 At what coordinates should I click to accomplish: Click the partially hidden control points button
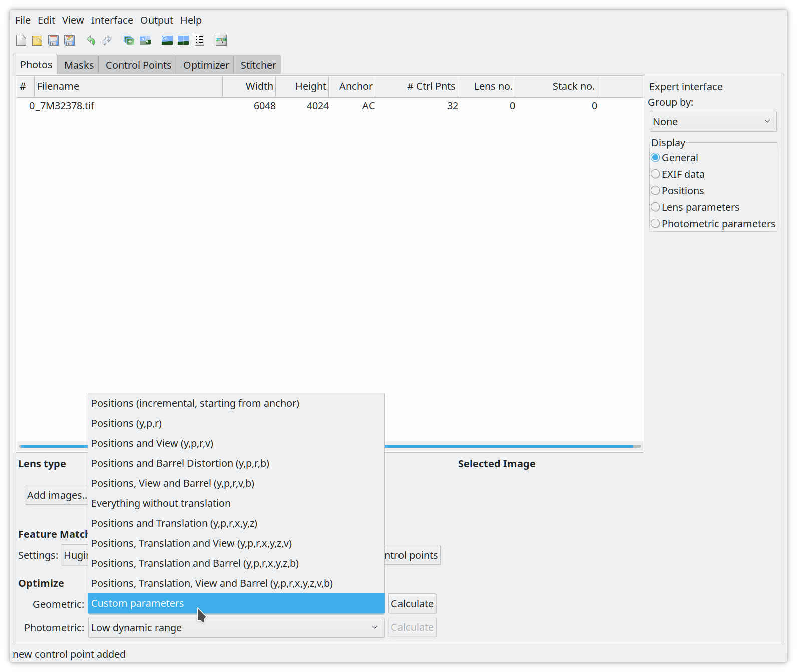click(413, 555)
